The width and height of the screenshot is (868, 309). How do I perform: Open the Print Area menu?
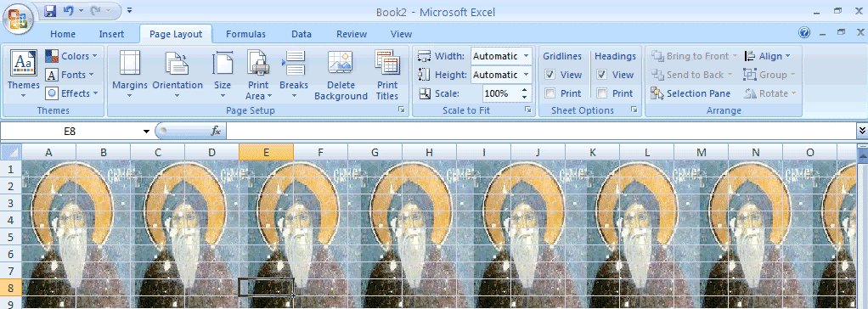[x=258, y=75]
